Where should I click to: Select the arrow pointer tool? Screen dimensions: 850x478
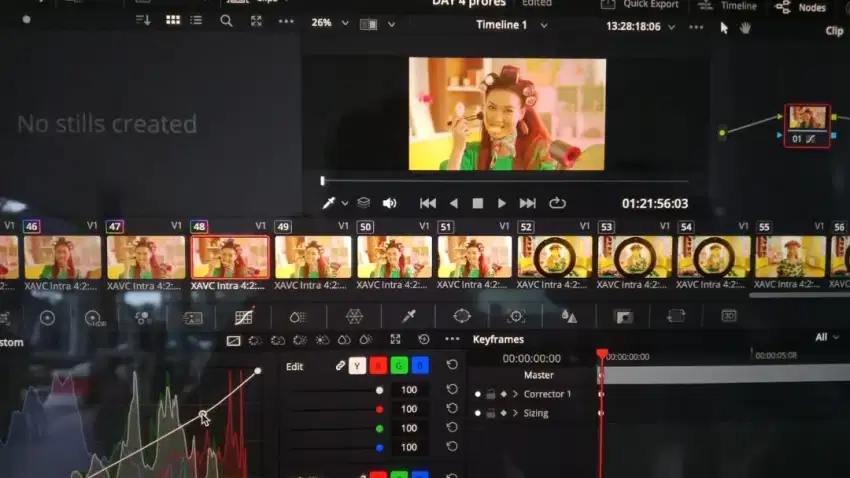[x=724, y=28]
